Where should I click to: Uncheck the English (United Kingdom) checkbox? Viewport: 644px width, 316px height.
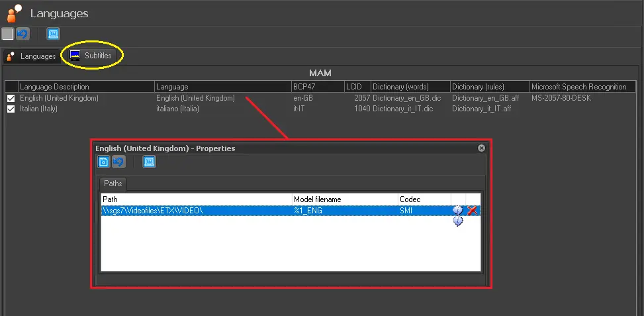(11, 98)
